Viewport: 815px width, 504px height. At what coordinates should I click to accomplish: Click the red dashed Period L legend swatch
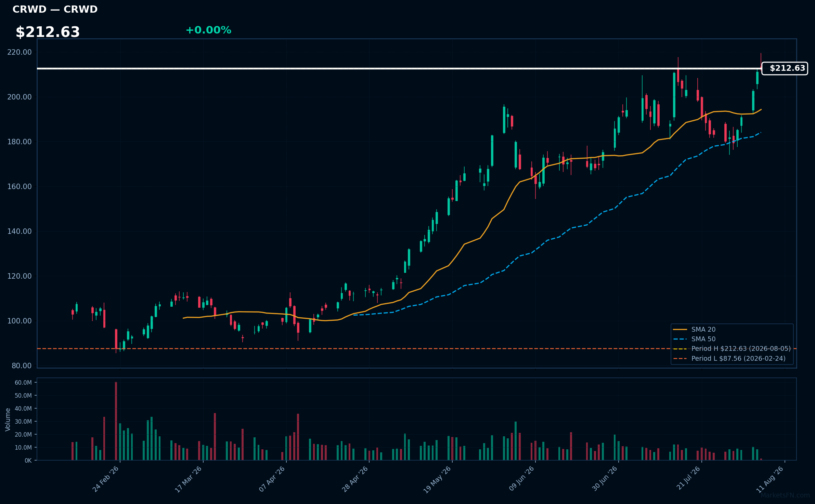click(x=680, y=359)
